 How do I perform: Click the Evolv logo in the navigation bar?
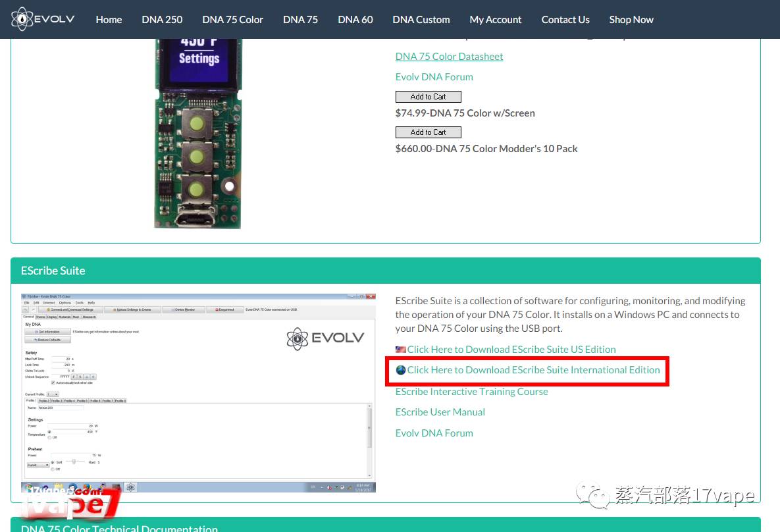coord(43,19)
